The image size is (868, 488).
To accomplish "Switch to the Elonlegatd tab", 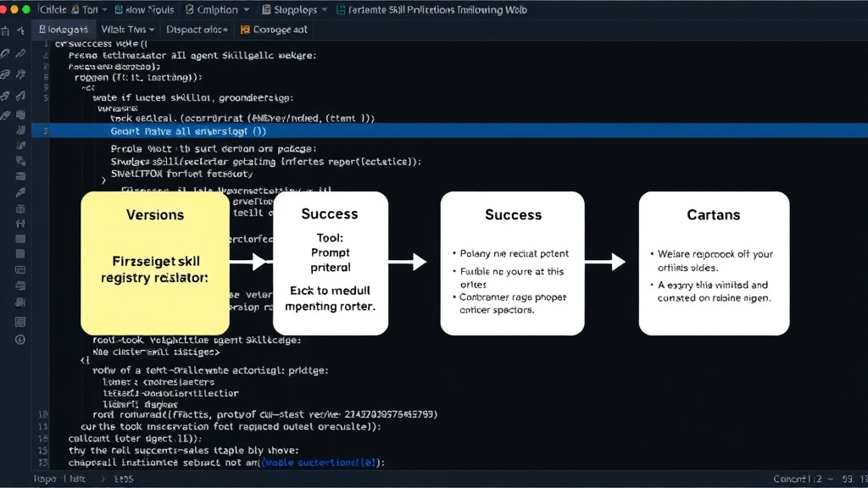I will [63, 30].
